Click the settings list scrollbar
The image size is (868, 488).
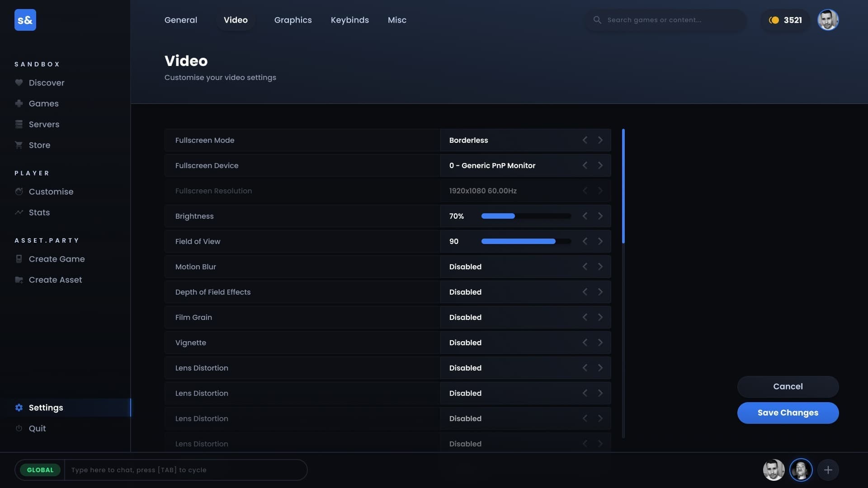pyautogui.click(x=623, y=186)
